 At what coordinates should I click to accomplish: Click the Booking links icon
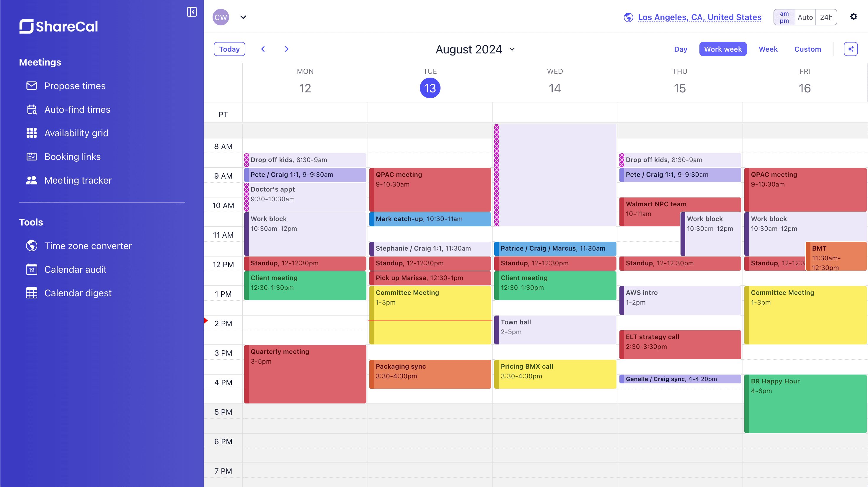pyautogui.click(x=32, y=157)
